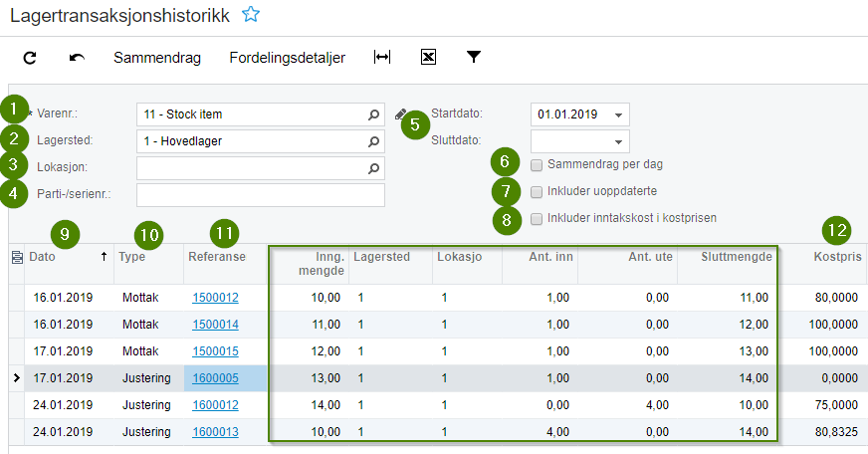
Task: Open the Lagersted lookup magnifier
Action: (x=373, y=141)
